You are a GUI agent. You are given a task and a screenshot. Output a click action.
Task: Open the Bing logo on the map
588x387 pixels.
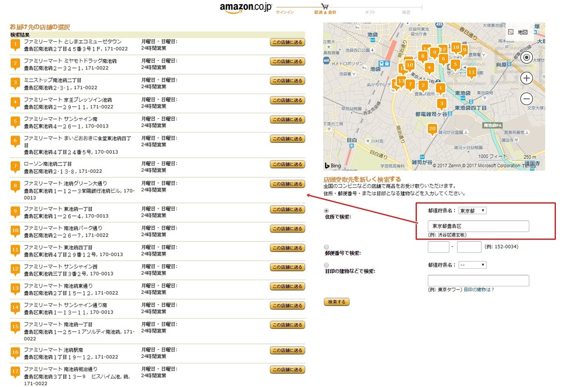pyautogui.click(x=333, y=165)
